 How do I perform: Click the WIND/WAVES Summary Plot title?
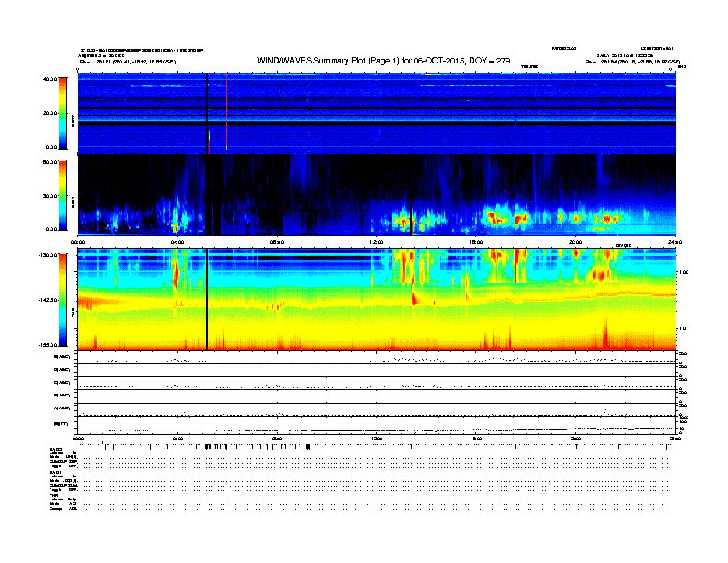pyautogui.click(x=383, y=61)
